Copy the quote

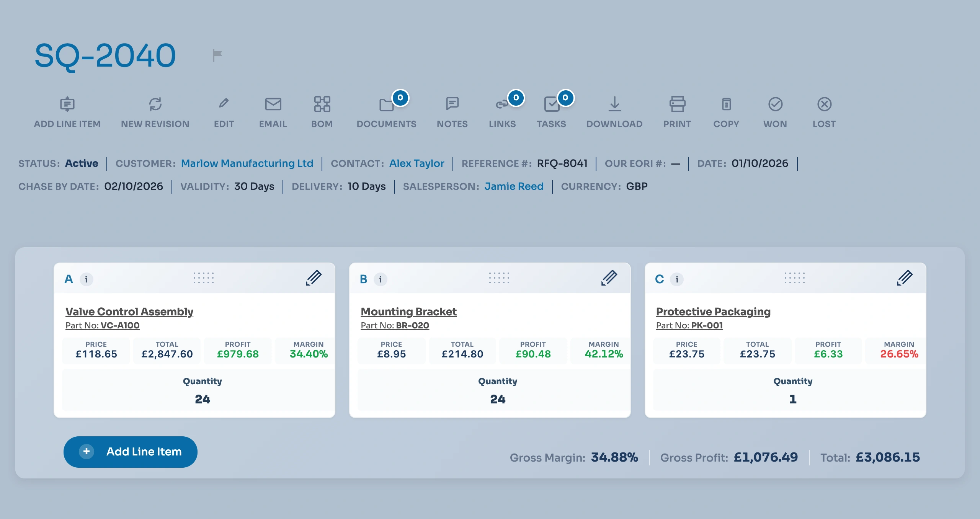726,112
